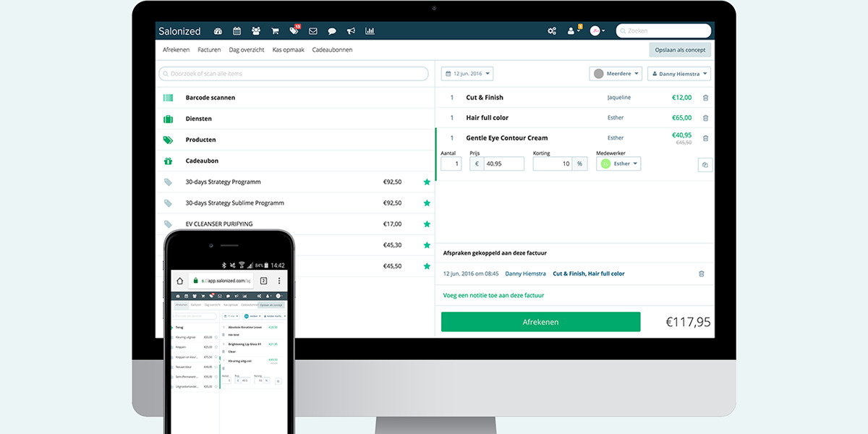Tap the home icon in phone browser
This screenshot has height=434, width=868.
pyautogui.click(x=179, y=281)
